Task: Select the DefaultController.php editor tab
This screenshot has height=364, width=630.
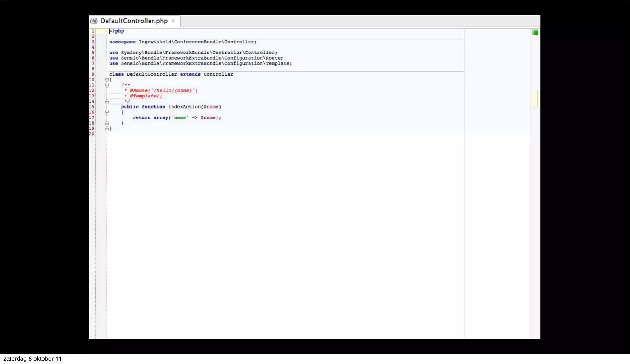Action: pos(134,21)
